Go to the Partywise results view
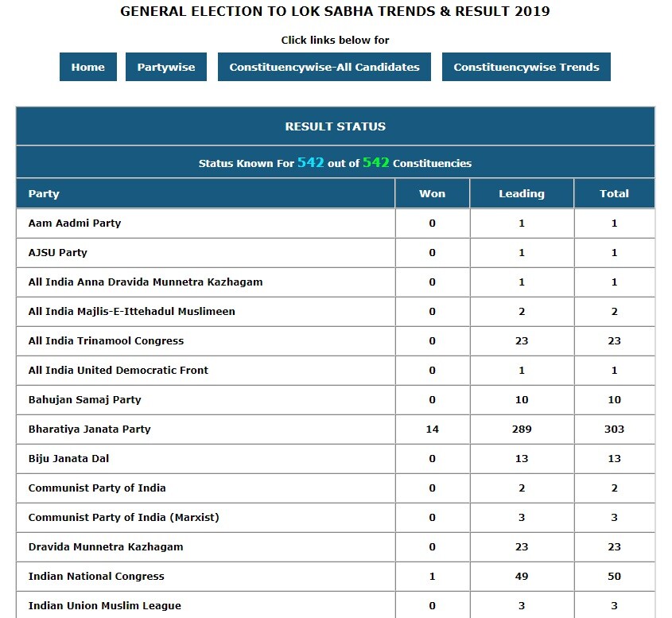The width and height of the screenshot is (672, 618). click(x=166, y=67)
